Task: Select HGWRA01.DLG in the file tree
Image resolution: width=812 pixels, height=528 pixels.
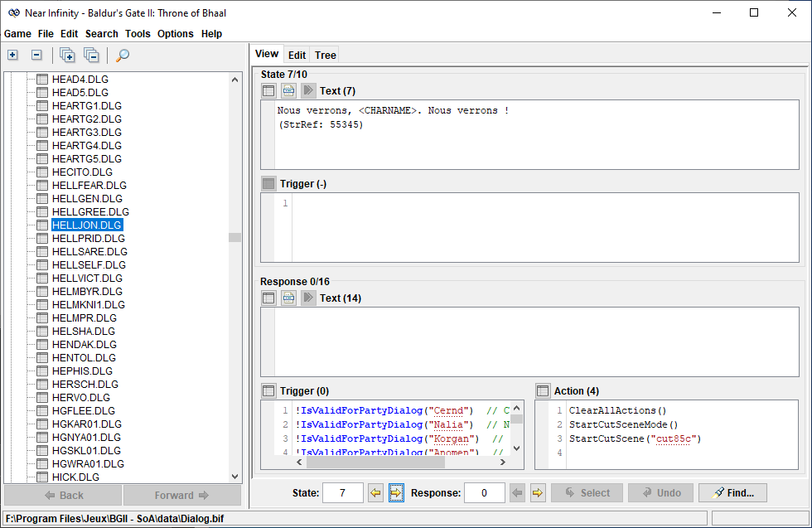Action: (88, 463)
